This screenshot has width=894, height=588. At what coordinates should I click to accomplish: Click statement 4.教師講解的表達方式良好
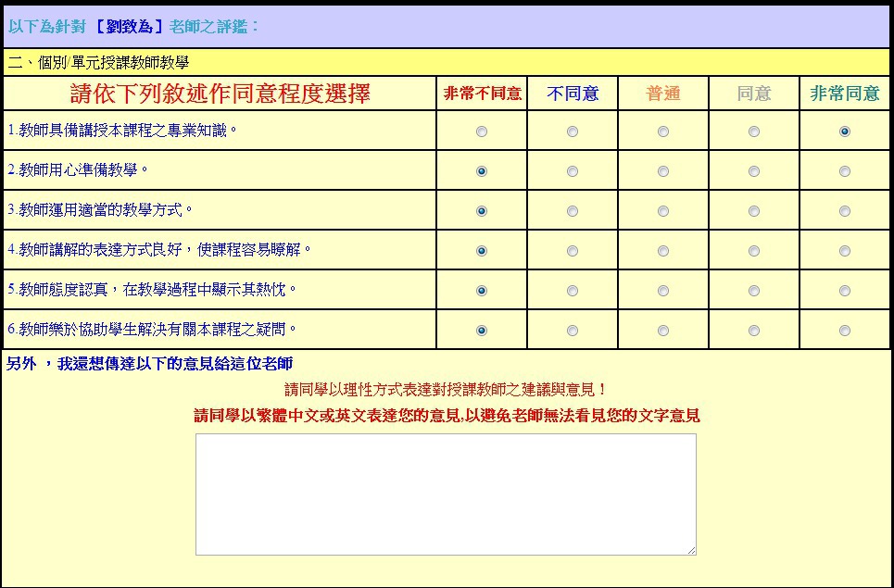pos(159,250)
